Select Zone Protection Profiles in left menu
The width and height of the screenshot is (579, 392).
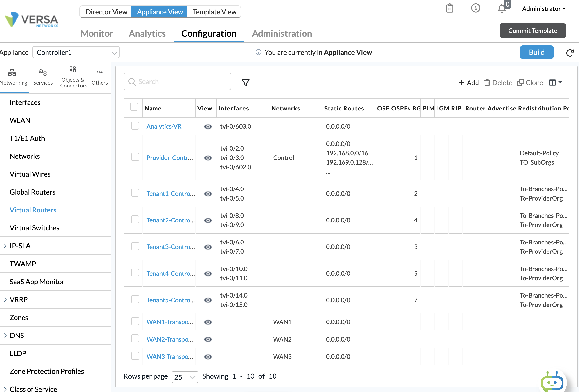click(x=55, y=371)
